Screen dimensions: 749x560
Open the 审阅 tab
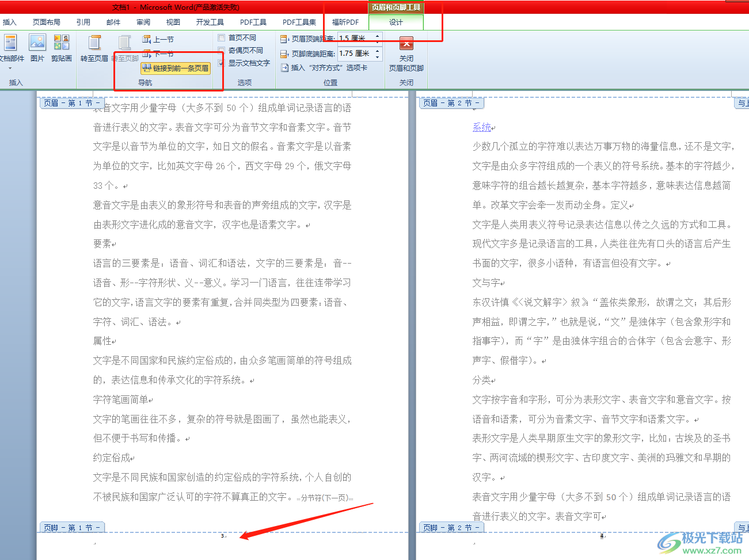click(x=143, y=22)
